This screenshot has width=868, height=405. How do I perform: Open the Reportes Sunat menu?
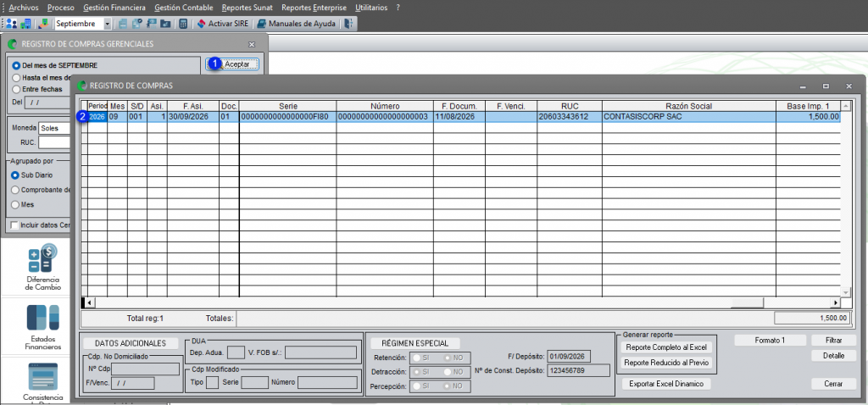point(248,8)
